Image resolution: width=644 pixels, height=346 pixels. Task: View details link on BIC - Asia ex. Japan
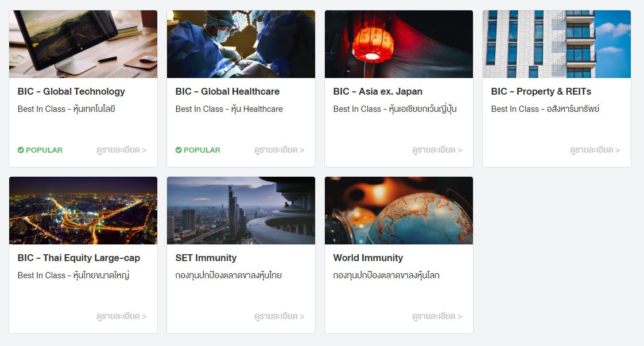pos(437,150)
